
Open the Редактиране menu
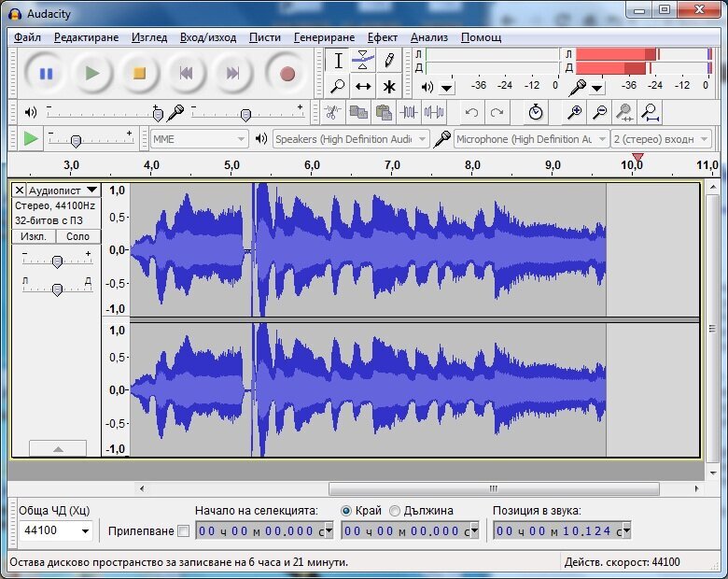click(87, 37)
